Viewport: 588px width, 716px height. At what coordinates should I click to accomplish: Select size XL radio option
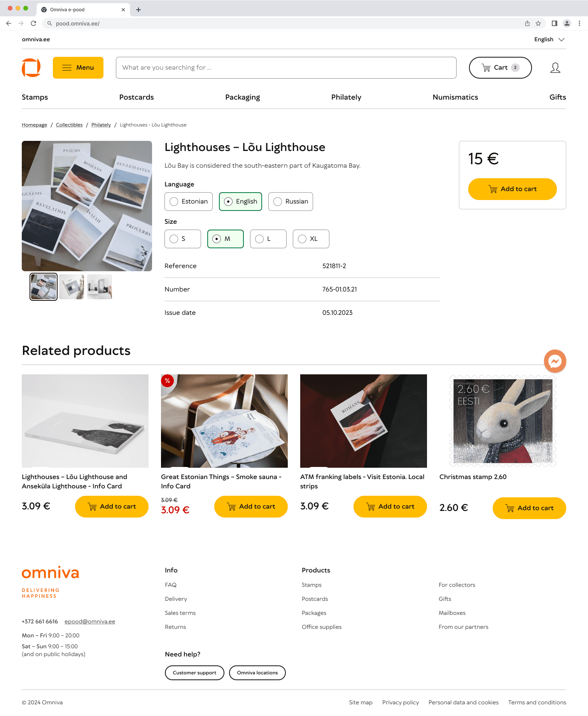coord(311,239)
